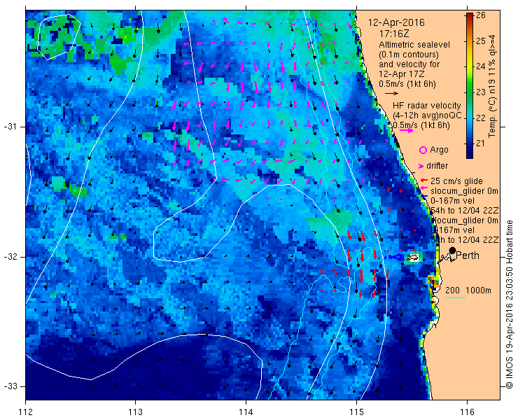Click the black altimetric velocity reference arrow

click(391, 94)
